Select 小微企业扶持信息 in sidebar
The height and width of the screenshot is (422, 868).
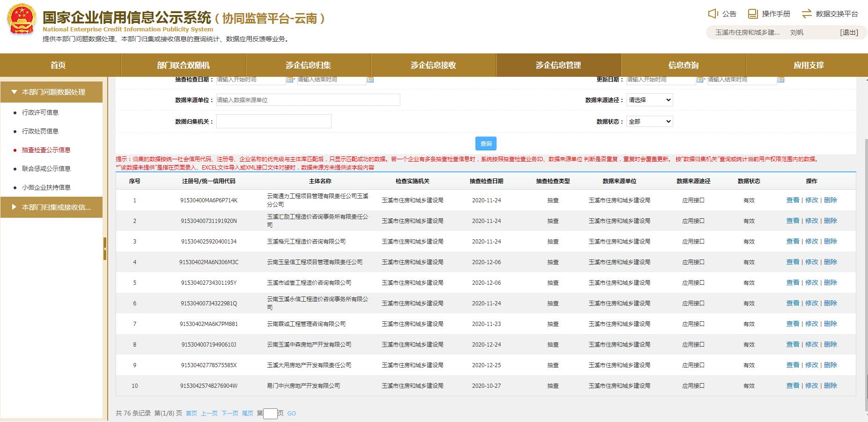[x=46, y=187]
